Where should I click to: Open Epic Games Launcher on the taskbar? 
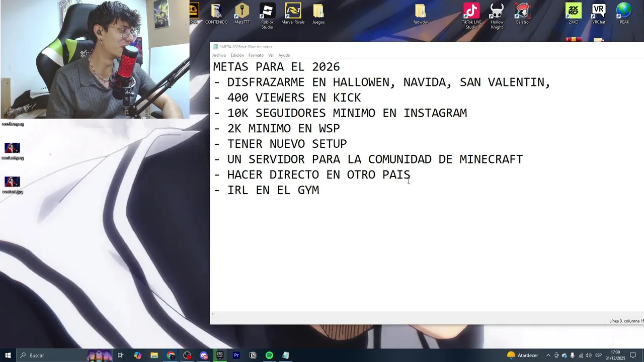pos(220,355)
